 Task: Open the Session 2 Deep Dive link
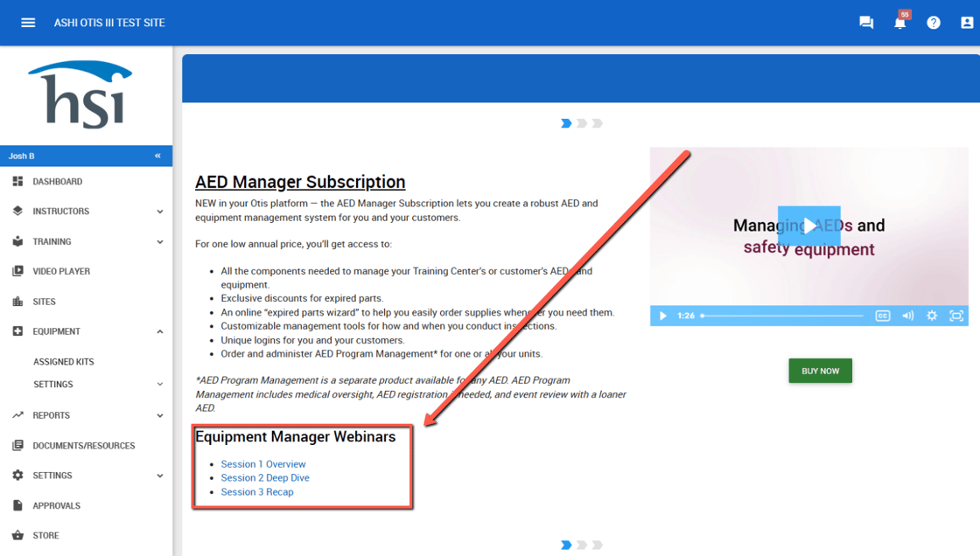[x=265, y=478]
